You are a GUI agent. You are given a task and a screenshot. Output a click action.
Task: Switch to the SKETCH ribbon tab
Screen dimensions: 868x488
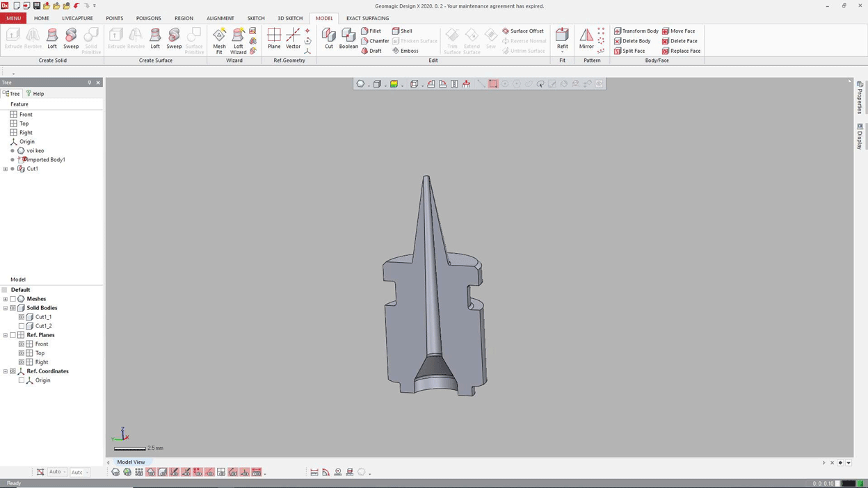(256, 18)
